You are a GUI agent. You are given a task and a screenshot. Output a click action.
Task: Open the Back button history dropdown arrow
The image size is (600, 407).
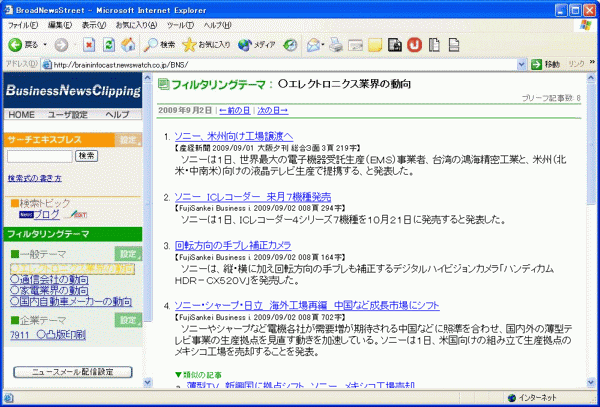click(x=45, y=45)
